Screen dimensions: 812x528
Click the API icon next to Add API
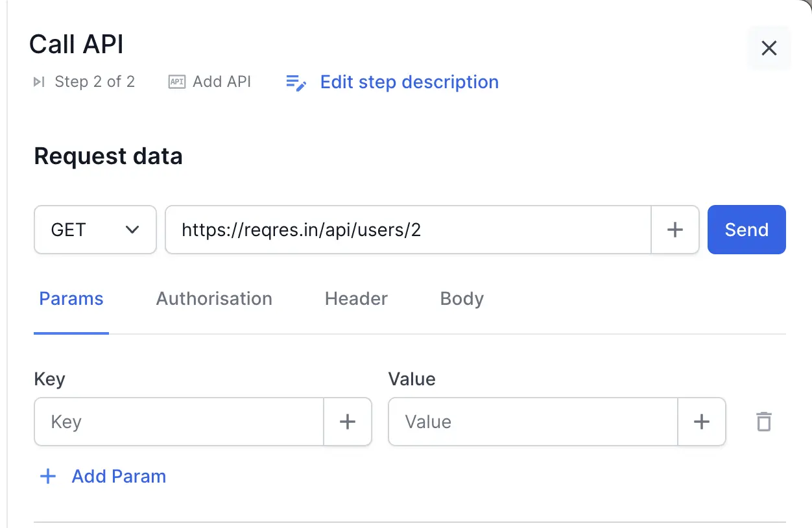176,82
